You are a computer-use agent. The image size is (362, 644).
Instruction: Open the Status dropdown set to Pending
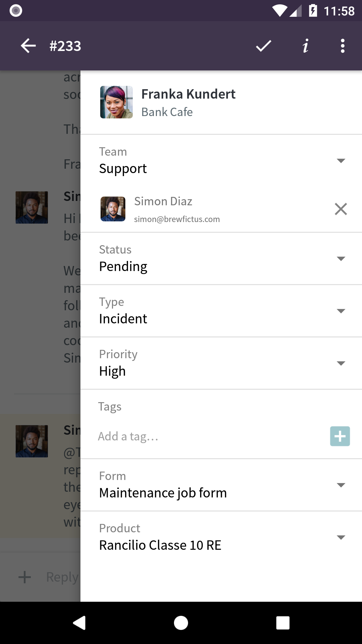tap(221, 259)
